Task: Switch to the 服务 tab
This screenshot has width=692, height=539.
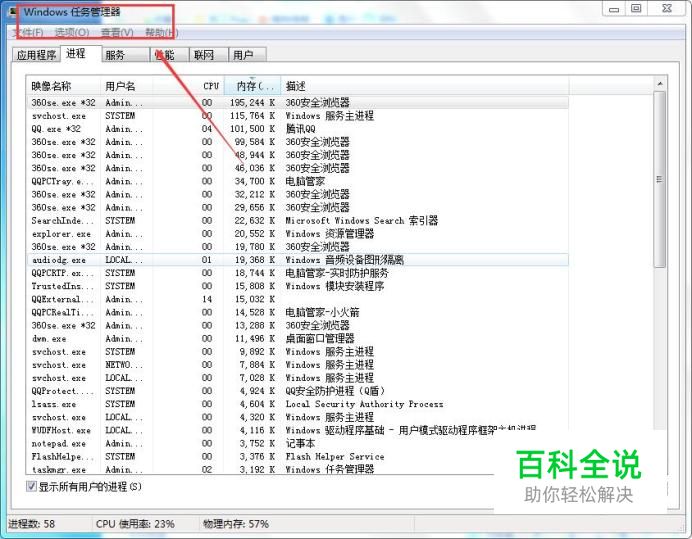Action: 125,55
